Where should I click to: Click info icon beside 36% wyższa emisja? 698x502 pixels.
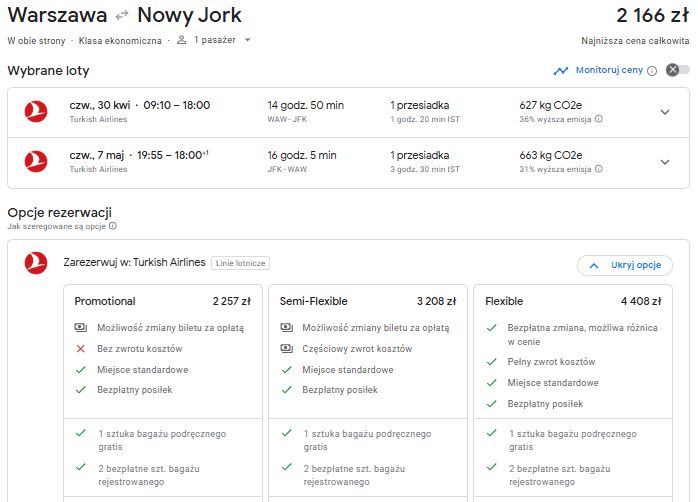point(599,119)
